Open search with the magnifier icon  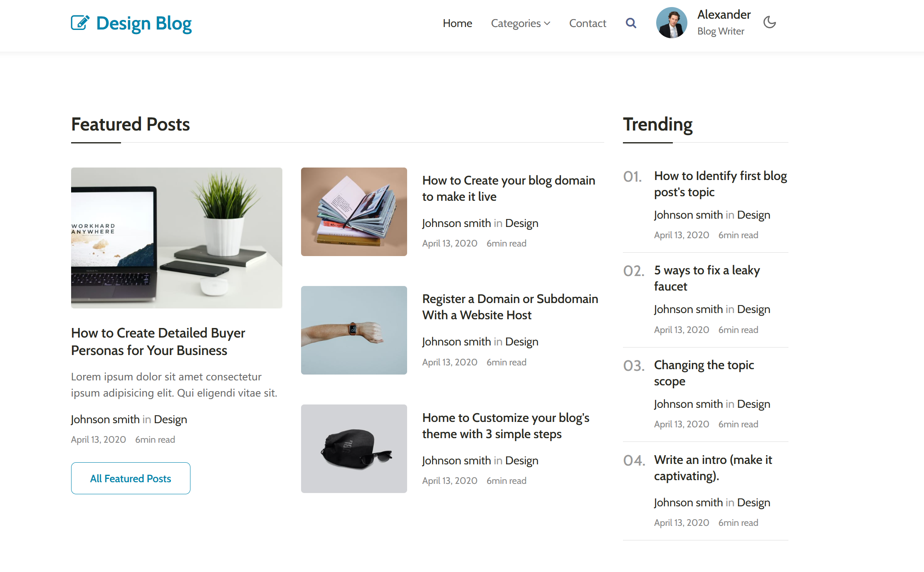631,23
